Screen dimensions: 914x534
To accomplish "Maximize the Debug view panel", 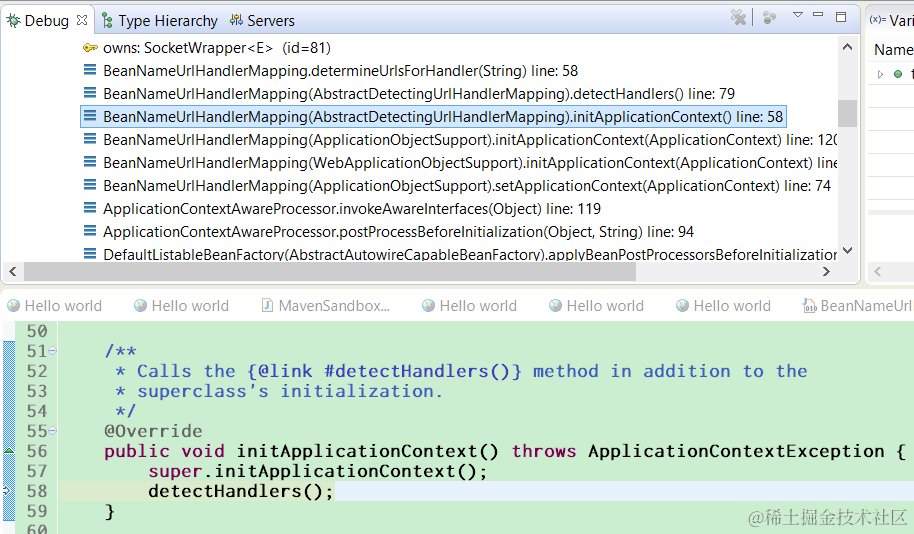I will pos(841,17).
